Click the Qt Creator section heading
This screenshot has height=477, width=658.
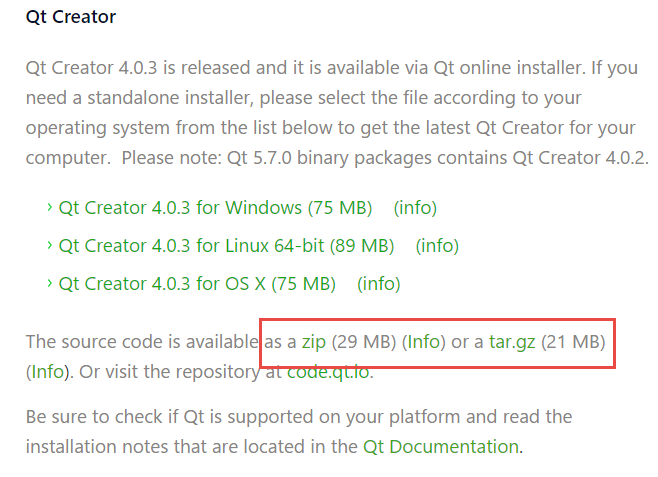(70, 17)
